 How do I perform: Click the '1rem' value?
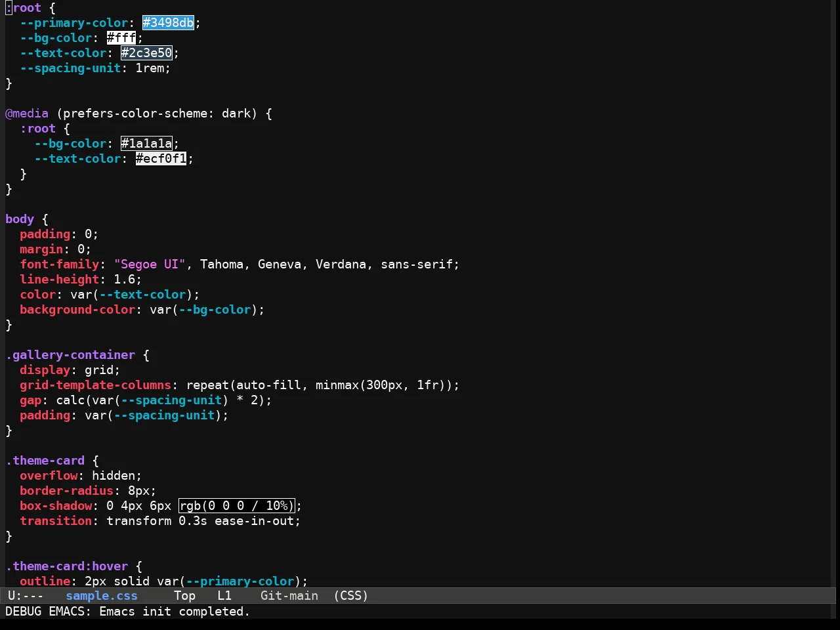click(150, 68)
